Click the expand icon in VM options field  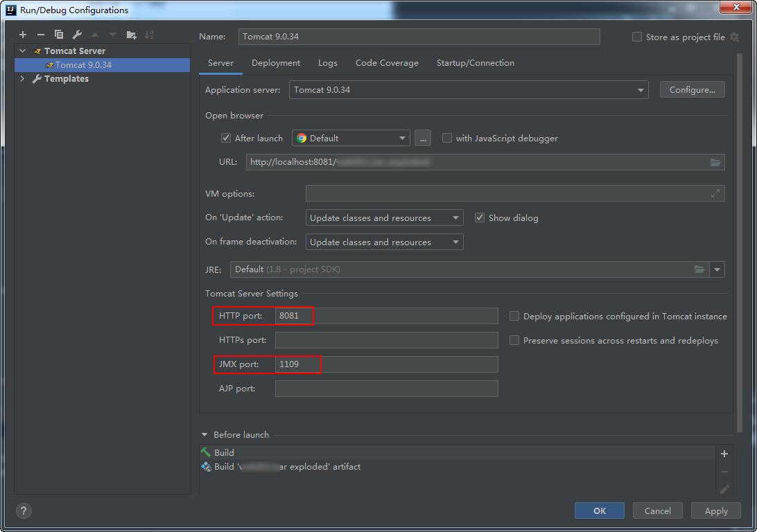pos(715,193)
